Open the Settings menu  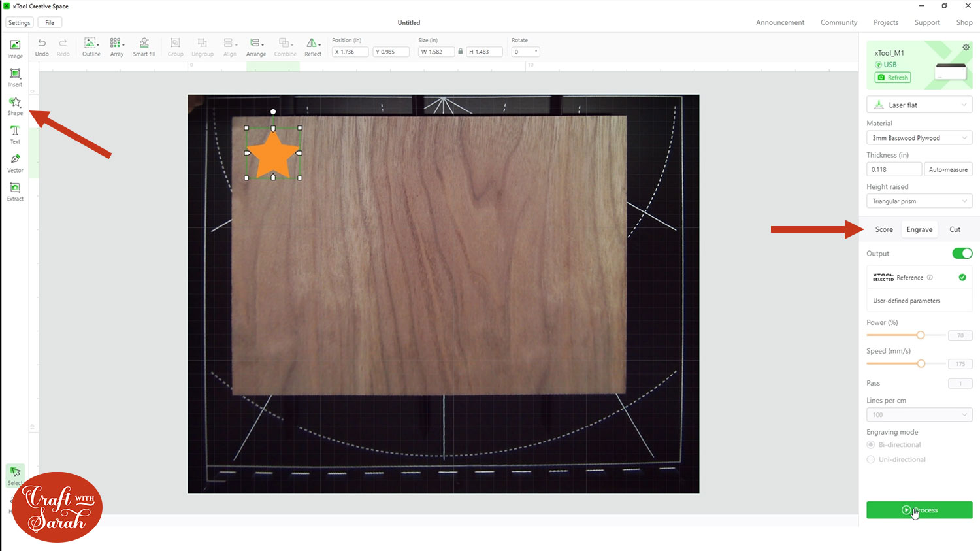(x=20, y=22)
